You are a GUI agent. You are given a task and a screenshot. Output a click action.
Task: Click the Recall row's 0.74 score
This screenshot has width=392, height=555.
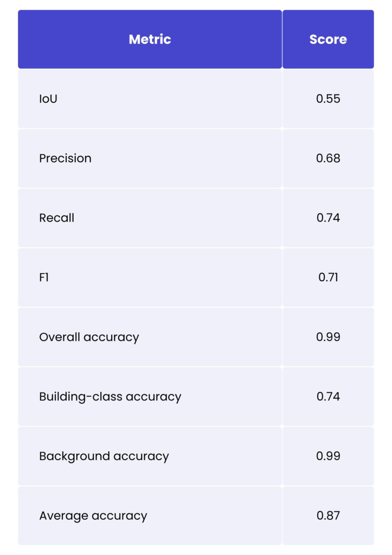click(x=328, y=218)
